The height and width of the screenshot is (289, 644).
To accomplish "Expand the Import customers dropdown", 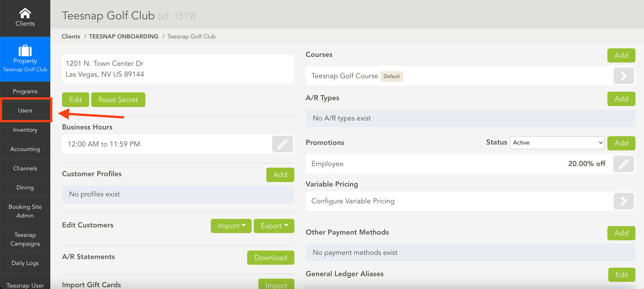I will pyautogui.click(x=231, y=226).
